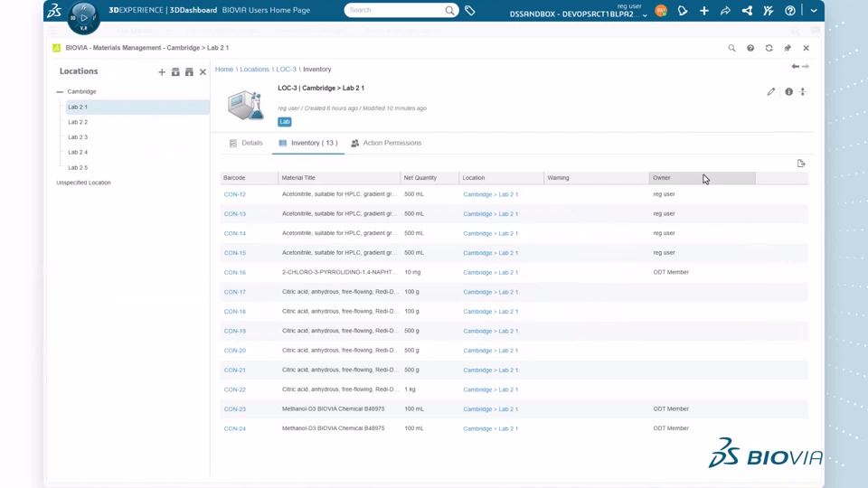Open container CON-16 link
Image resolution: width=868 pixels, height=488 pixels.
235,272
